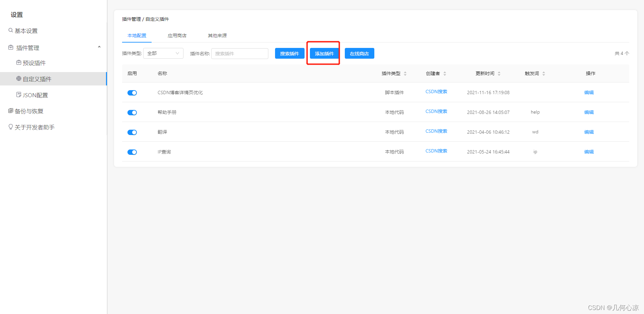Toggle the 翻译 plugin switch
The image size is (644, 314).
pos(132,132)
